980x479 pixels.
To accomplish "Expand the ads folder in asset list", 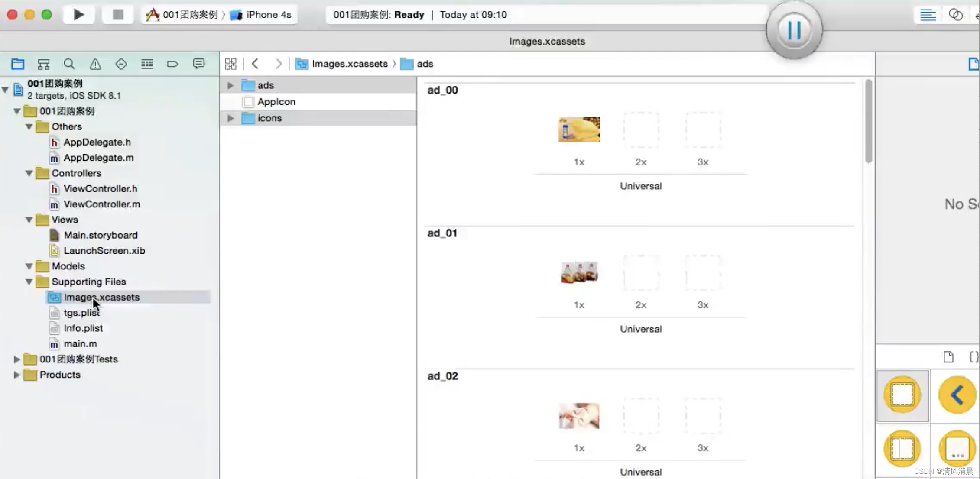I will tap(230, 85).
